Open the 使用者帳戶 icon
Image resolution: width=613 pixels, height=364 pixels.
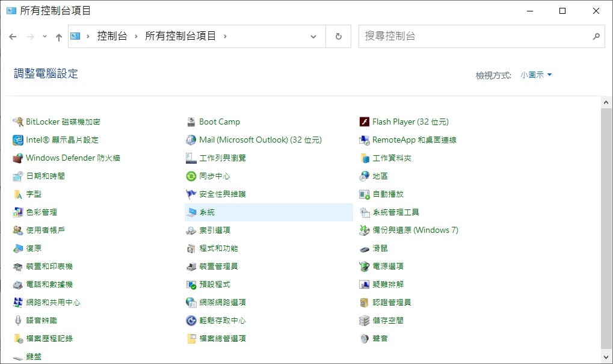coord(18,230)
